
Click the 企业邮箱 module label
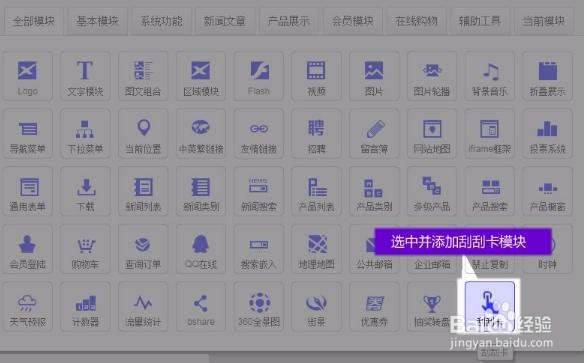pyautogui.click(x=432, y=265)
